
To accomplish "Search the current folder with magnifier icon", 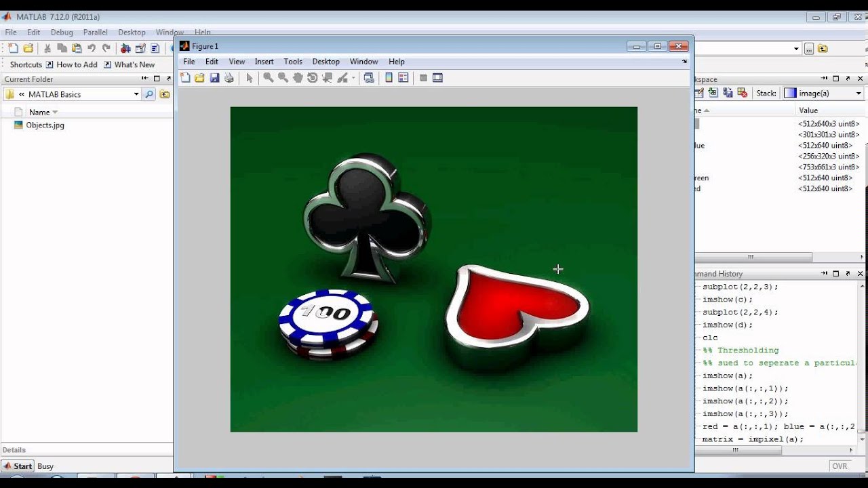I will coord(149,94).
